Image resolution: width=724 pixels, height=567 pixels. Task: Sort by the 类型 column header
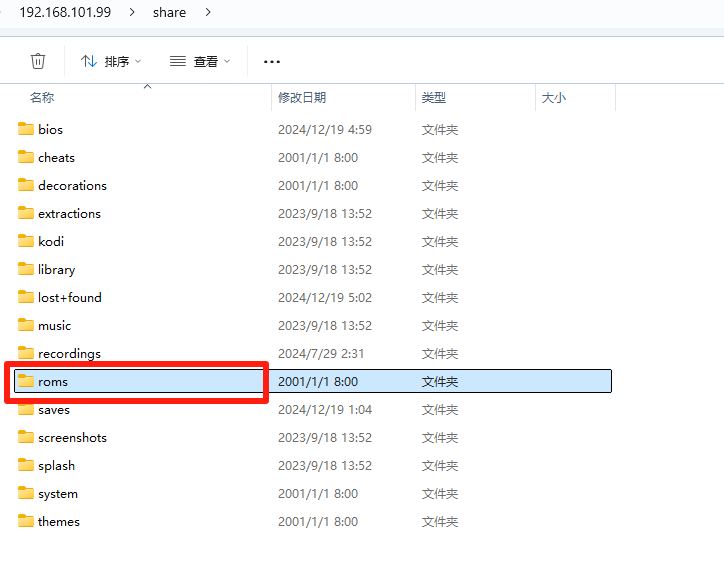click(434, 97)
